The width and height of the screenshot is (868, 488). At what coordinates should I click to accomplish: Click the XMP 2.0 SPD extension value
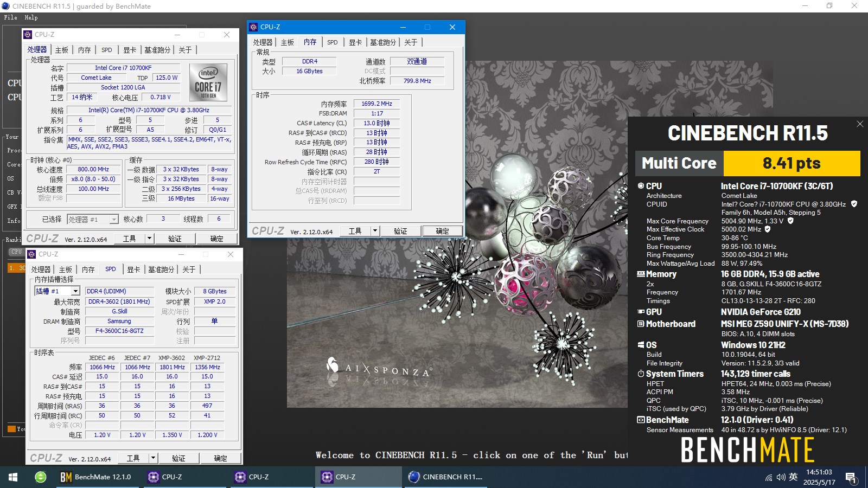click(x=214, y=301)
